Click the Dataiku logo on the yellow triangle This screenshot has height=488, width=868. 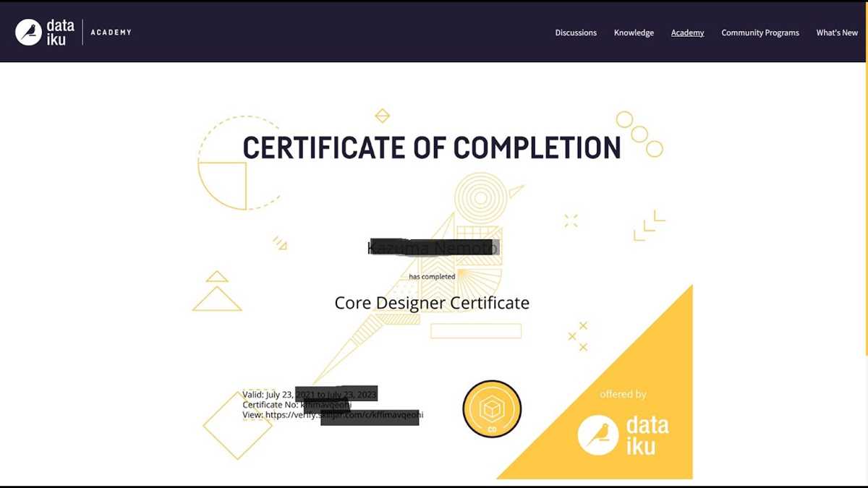623,435
